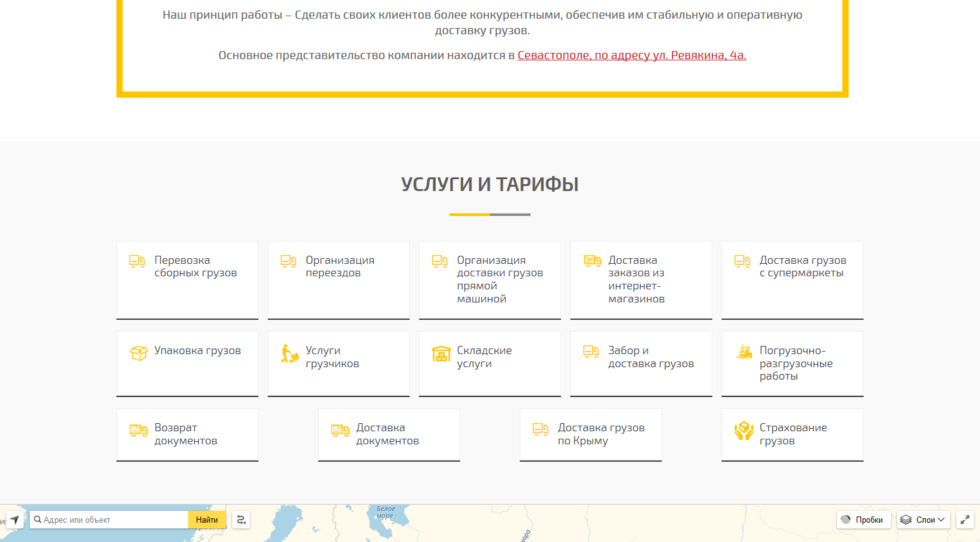Expand the map to fullscreen
The width and height of the screenshot is (980, 542).
tap(965, 520)
